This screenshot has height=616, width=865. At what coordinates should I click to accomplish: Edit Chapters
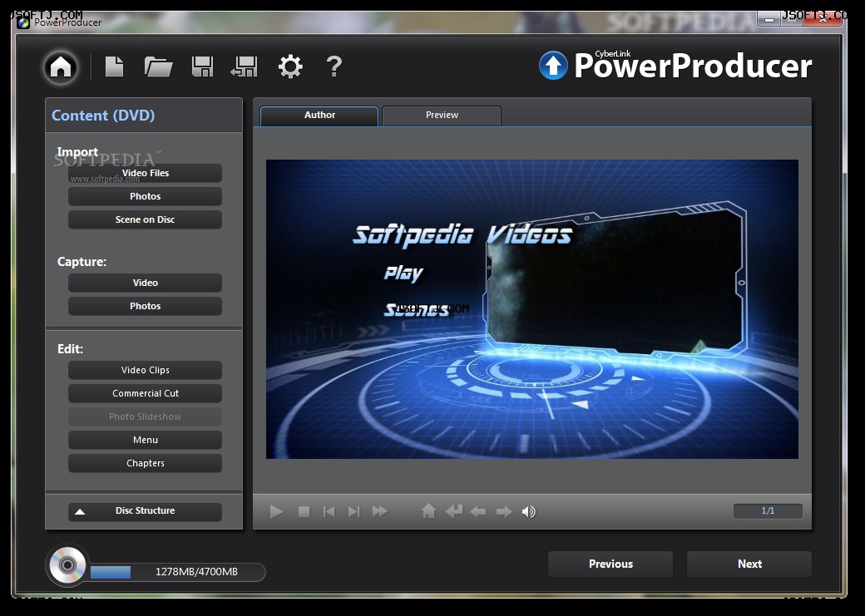point(145,463)
